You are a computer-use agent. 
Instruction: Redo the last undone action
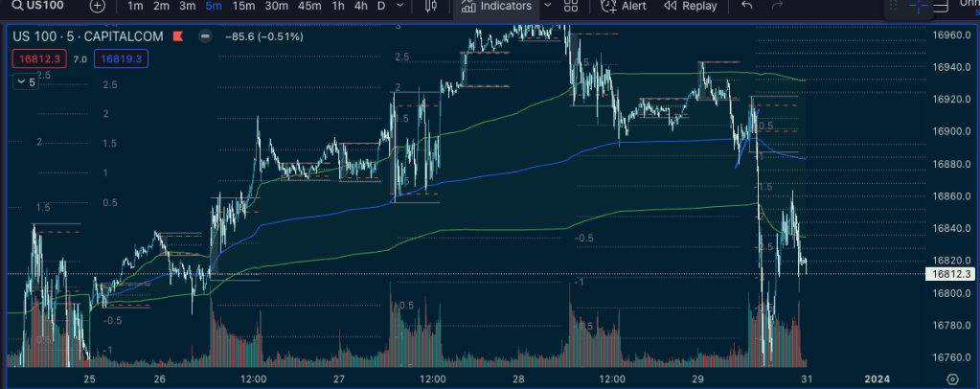point(777,6)
